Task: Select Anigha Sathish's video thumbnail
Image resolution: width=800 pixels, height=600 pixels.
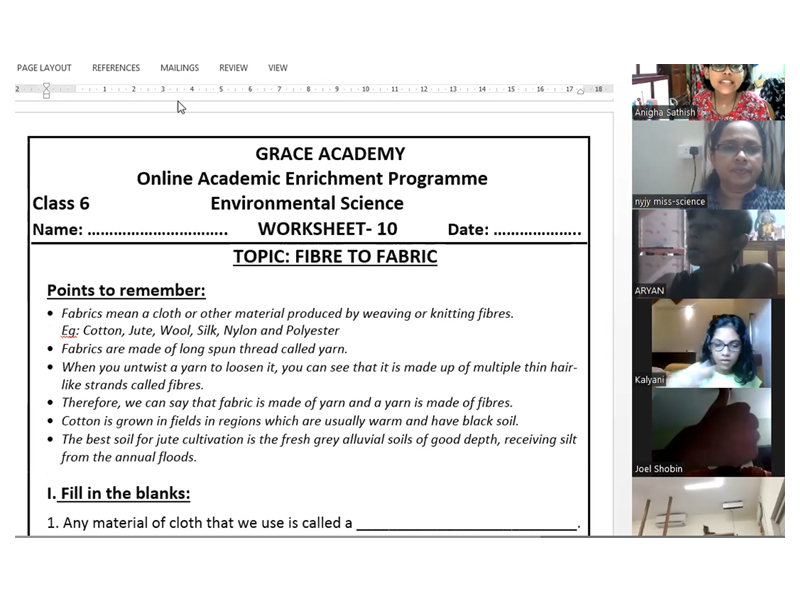Action: click(x=708, y=92)
